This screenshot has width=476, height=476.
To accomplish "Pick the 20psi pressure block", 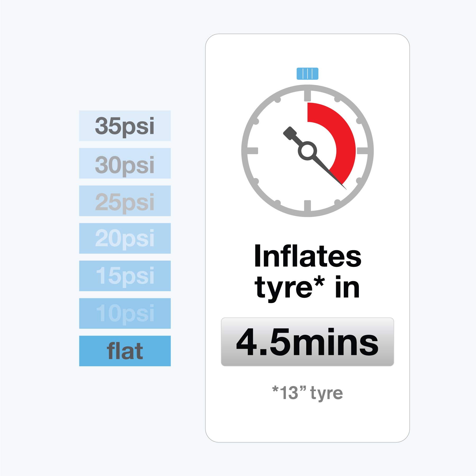I will [125, 238].
